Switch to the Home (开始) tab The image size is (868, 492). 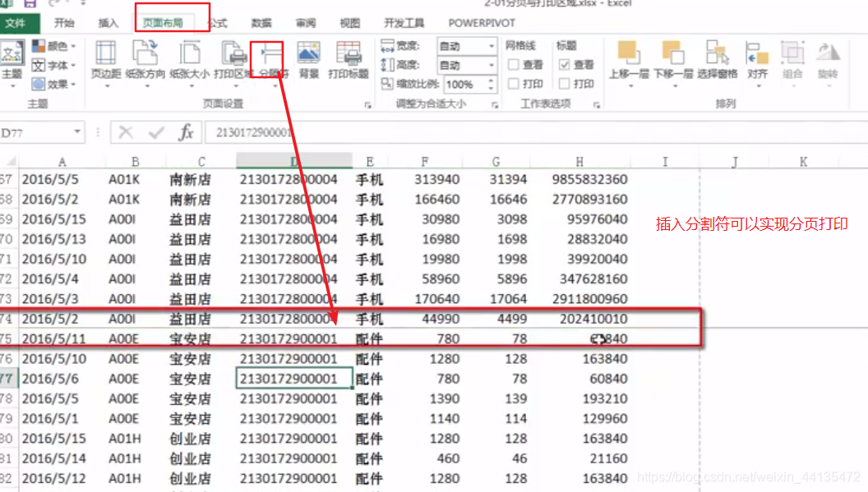pos(64,23)
